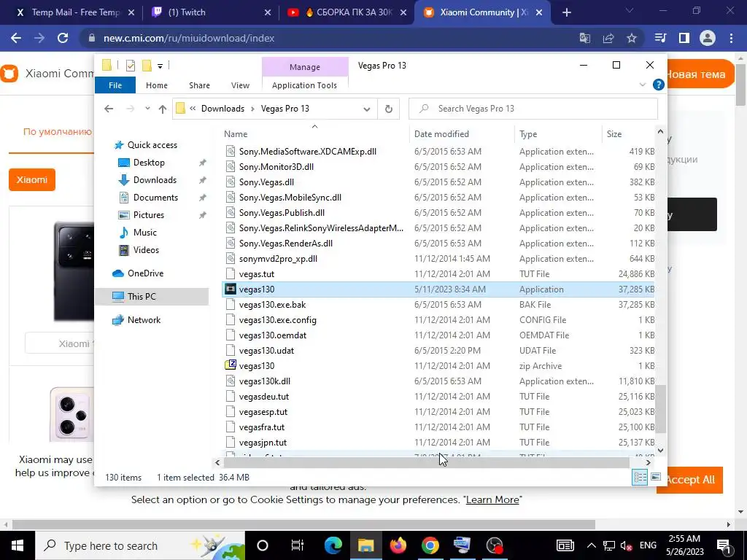
Task: Click the Explorer Back arrow
Action: (109, 109)
